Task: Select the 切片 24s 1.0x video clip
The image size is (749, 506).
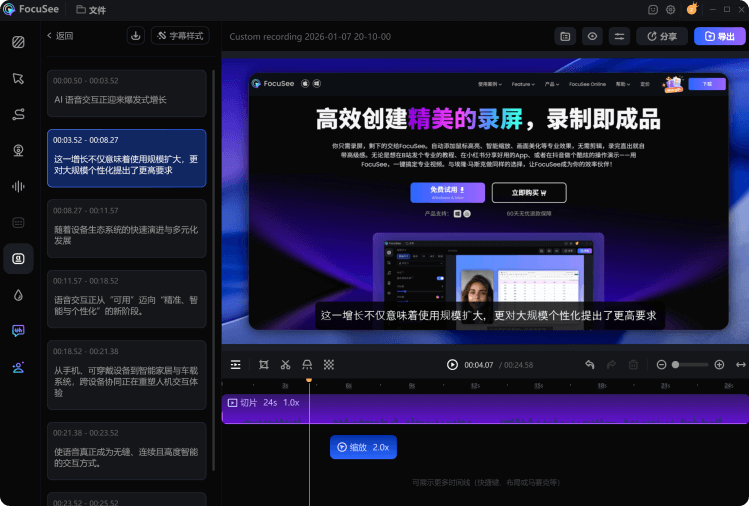Action: (x=485, y=409)
